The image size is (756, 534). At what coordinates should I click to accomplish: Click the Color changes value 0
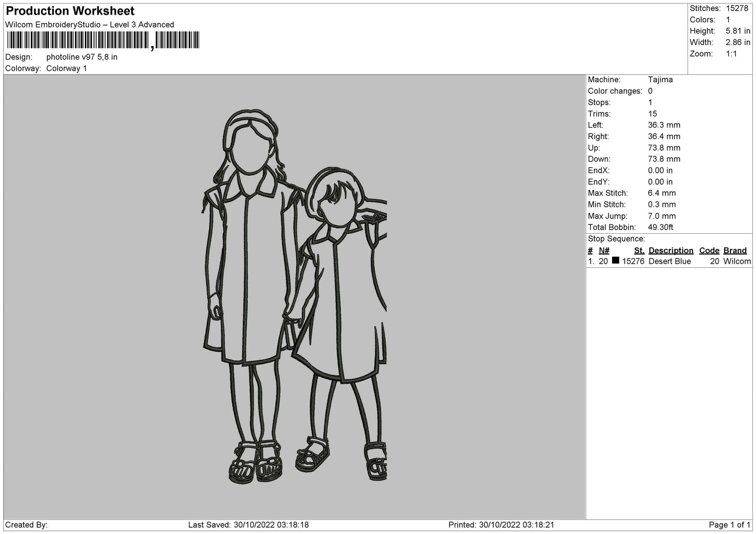[x=650, y=91]
